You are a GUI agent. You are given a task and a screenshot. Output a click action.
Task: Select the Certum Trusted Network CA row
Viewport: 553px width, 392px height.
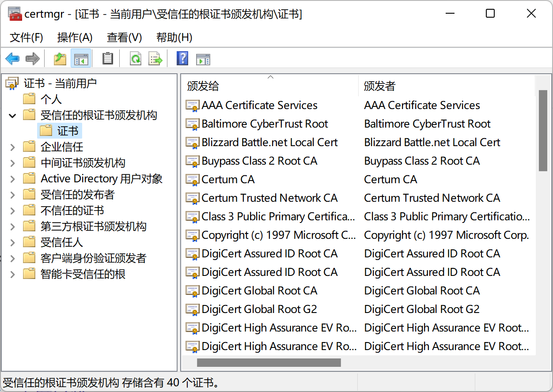click(358, 198)
